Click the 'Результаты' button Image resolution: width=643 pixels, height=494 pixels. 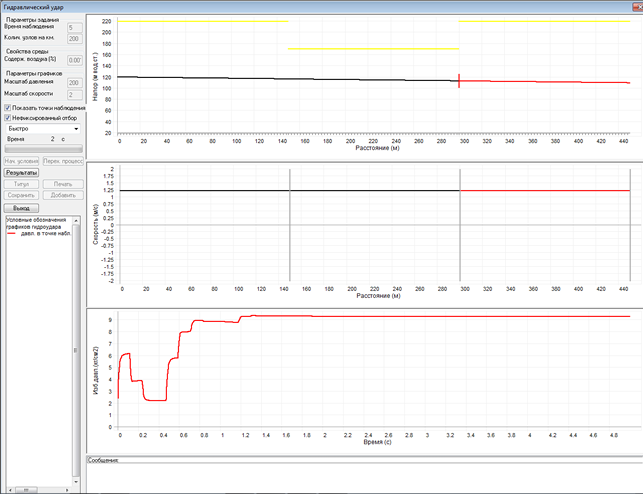[x=22, y=172]
